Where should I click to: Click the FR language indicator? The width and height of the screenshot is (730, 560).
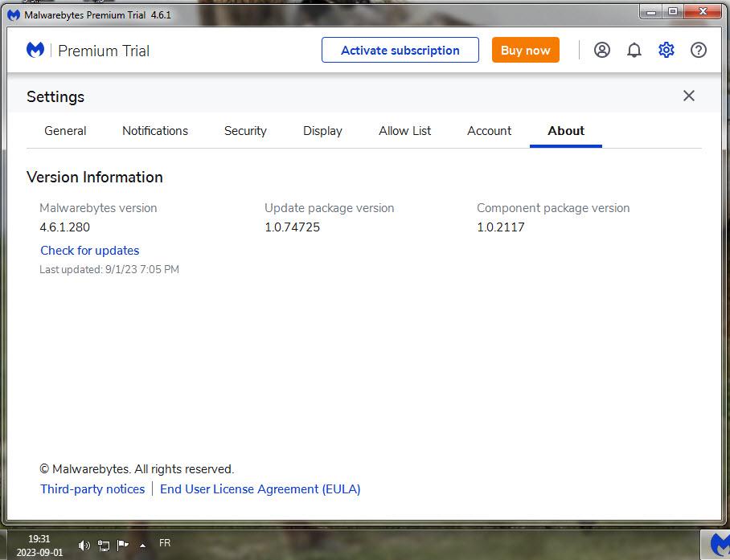tap(165, 543)
